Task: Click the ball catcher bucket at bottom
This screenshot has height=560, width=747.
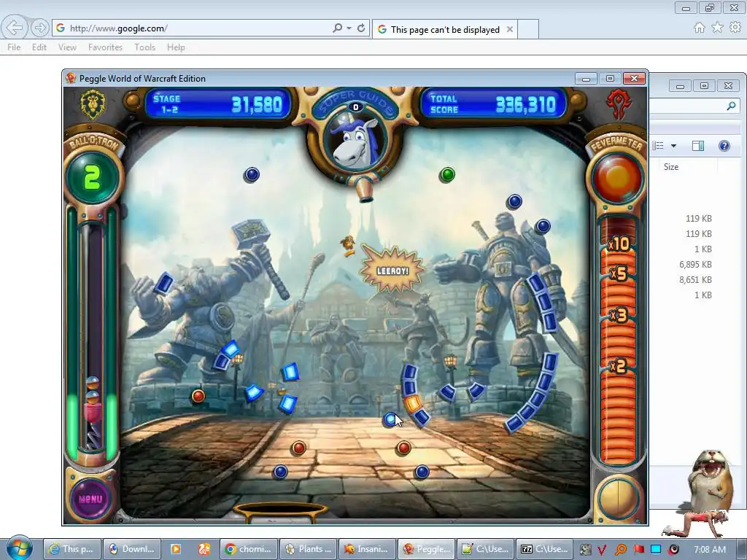Action: [281, 511]
